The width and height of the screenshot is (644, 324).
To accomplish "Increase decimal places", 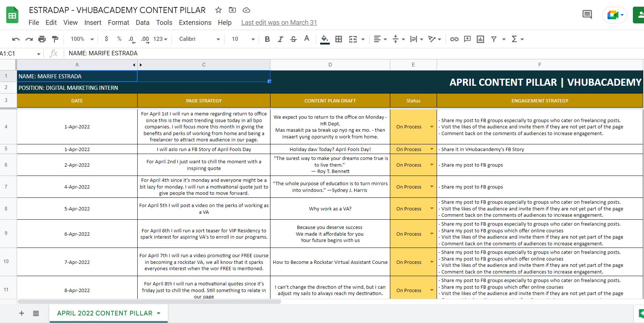I will tap(145, 39).
